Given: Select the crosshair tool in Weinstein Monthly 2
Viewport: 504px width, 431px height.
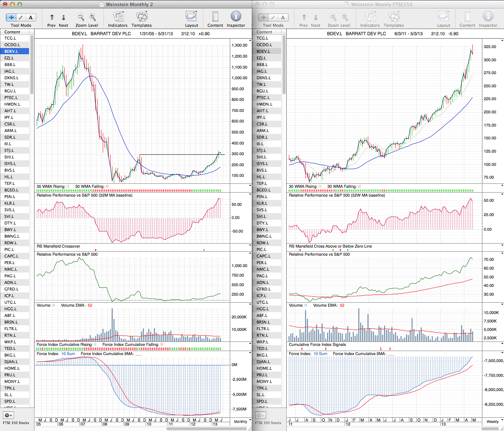Looking at the screenshot, I should (11, 17).
